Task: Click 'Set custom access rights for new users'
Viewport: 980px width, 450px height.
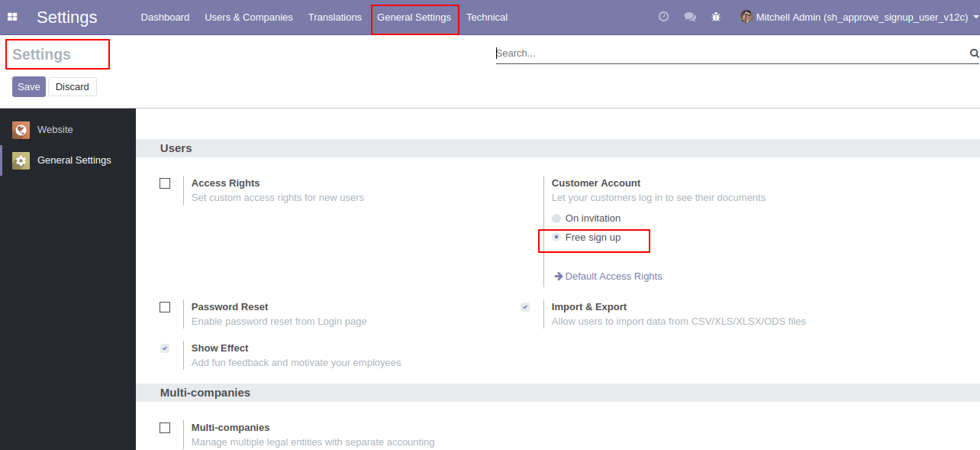Action: click(x=278, y=198)
